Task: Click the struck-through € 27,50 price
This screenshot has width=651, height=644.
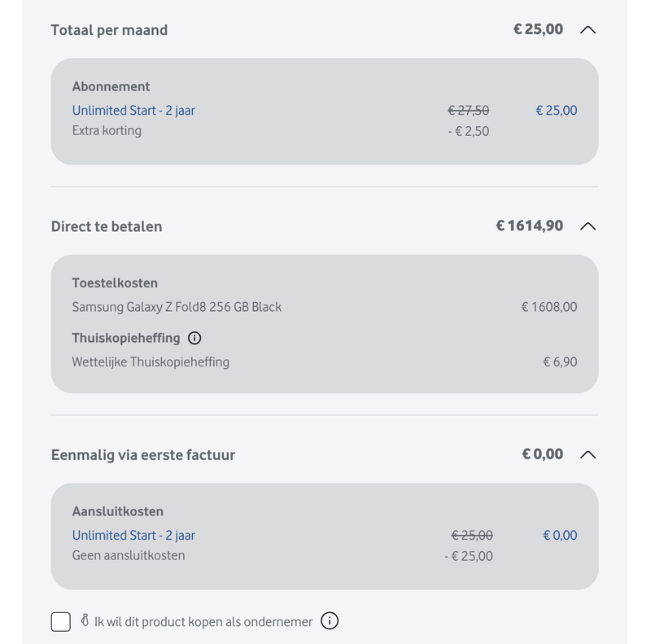Action: [x=469, y=111]
